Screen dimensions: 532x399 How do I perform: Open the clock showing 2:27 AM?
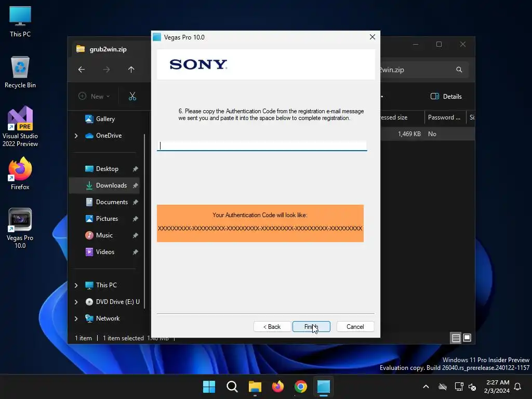click(x=497, y=387)
